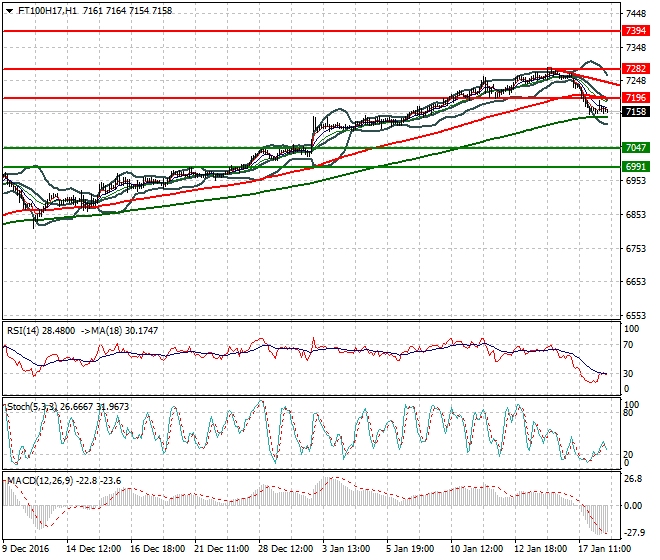Viewport: 660px width, 560px height.
Task: Click the 16 Dec 18:00 time label
Action: click(157, 549)
